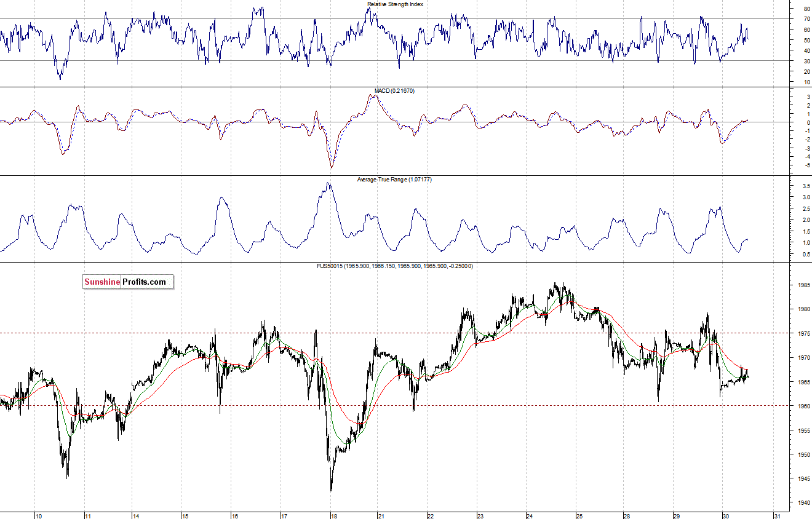Viewport: 812px width, 519px height.
Task: Click the 1970 price axis label
Action: (x=803, y=358)
